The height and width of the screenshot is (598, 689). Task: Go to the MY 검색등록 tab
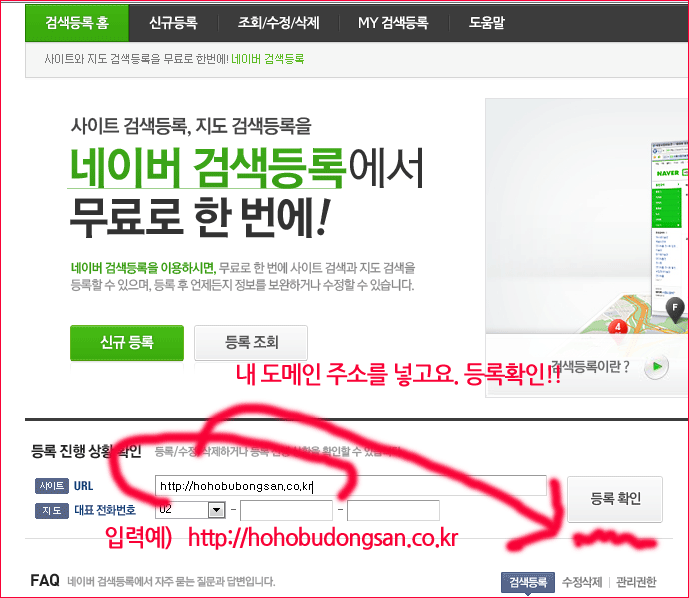tap(393, 23)
